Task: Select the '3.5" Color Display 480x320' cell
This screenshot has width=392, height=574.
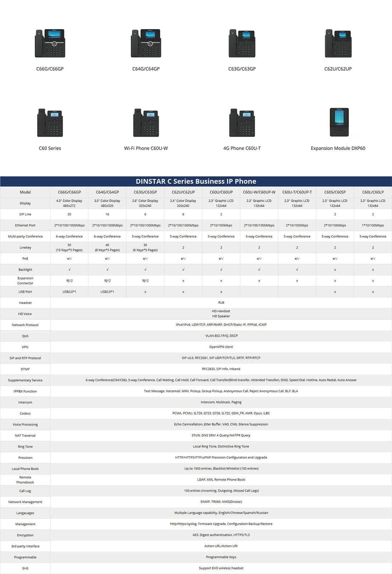Action: [107, 203]
